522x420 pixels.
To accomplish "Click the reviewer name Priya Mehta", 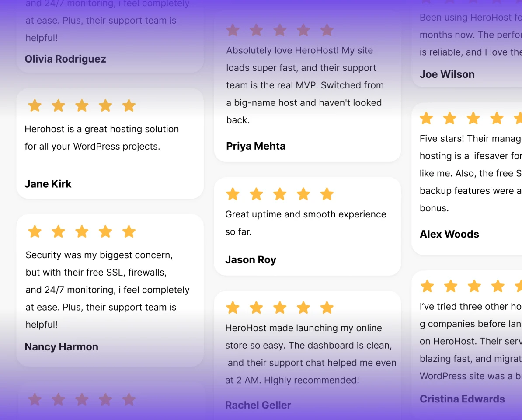I will [256, 146].
